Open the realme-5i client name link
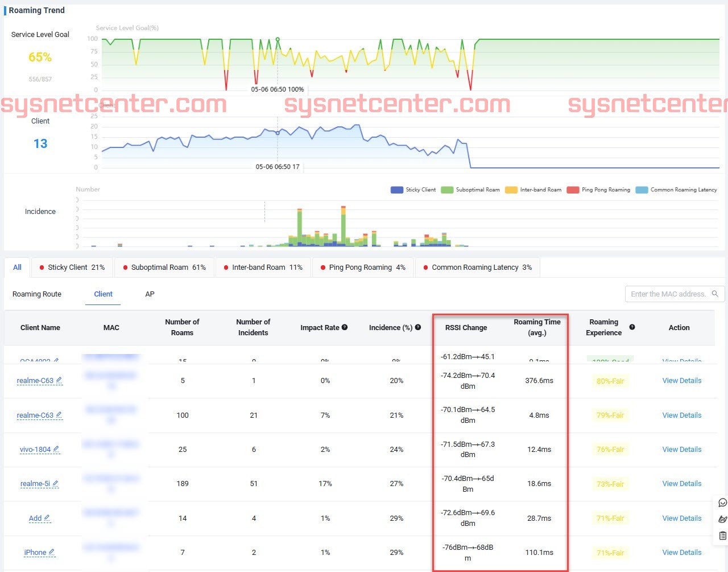 (35, 483)
